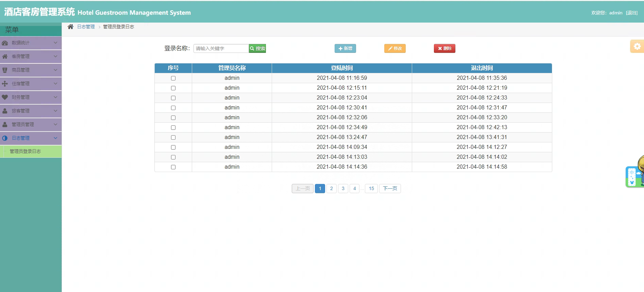Click the half-circle icon beside 日志管理
Viewport: 644px width, 292px height.
tap(5, 138)
